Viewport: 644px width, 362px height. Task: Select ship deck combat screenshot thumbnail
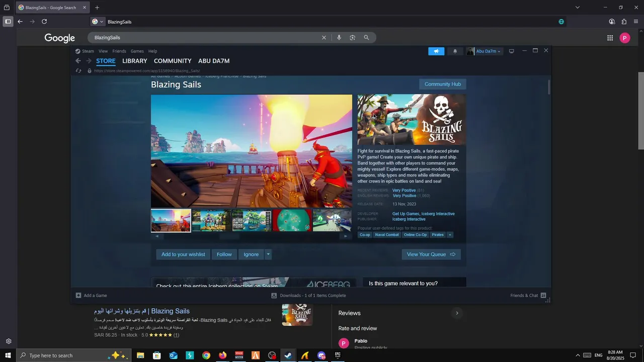171,221
